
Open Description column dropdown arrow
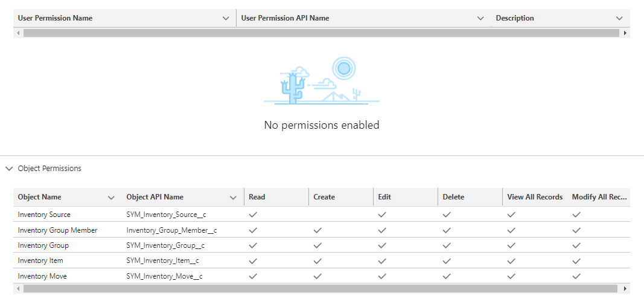[x=619, y=18]
